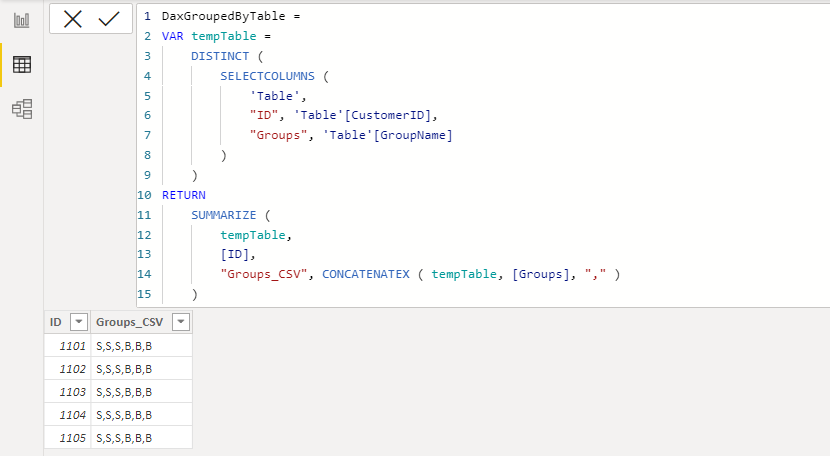This screenshot has width=830, height=456.
Task: Place cursor on DaxGroupedByTable in line 1
Action: 223,16
